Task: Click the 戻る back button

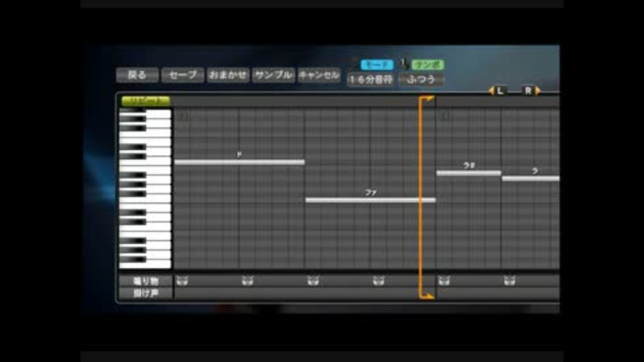Action: (x=137, y=75)
